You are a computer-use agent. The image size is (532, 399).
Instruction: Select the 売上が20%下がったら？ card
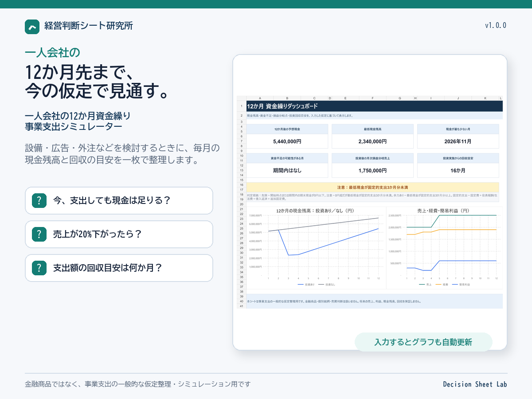[119, 234]
